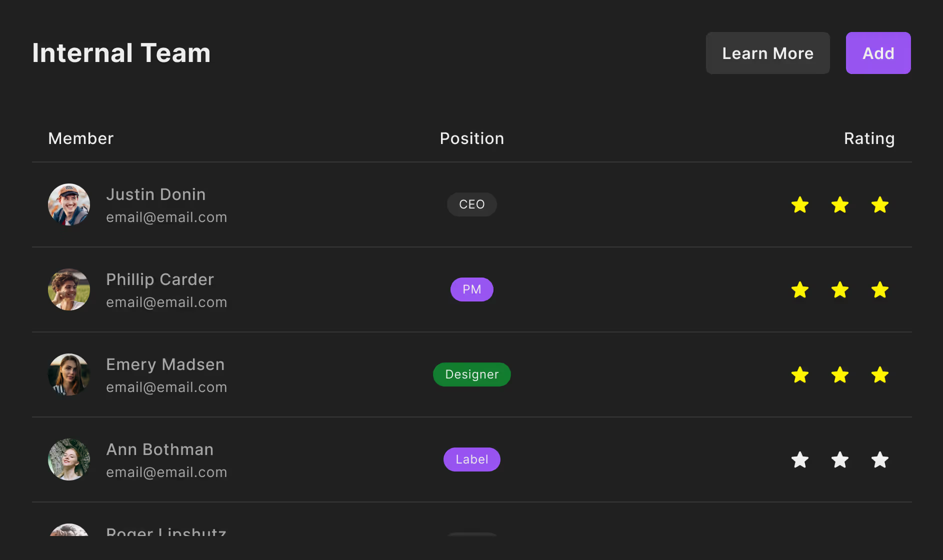This screenshot has width=943, height=560.
Task: Set Ann Bothman's rating to three stars
Action: pos(880,460)
